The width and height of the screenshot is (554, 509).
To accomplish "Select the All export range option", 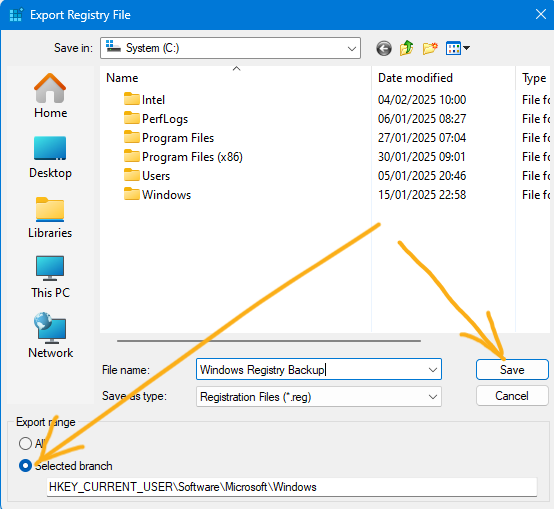I will pos(25,443).
